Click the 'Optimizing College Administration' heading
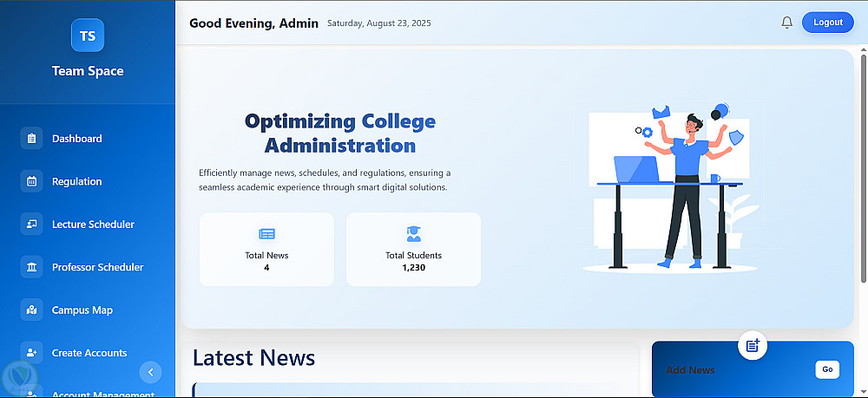Image resolution: width=868 pixels, height=398 pixels. [340, 134]
